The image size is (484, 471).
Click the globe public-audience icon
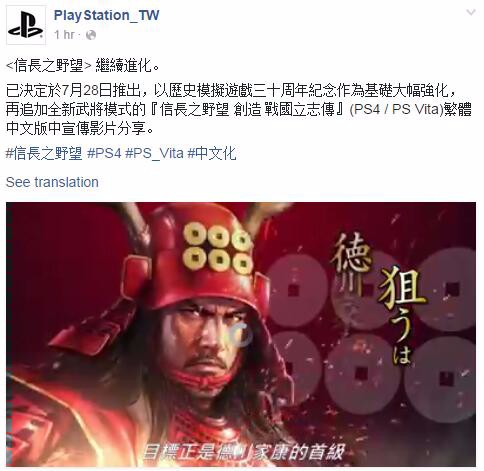coord(91,35)
